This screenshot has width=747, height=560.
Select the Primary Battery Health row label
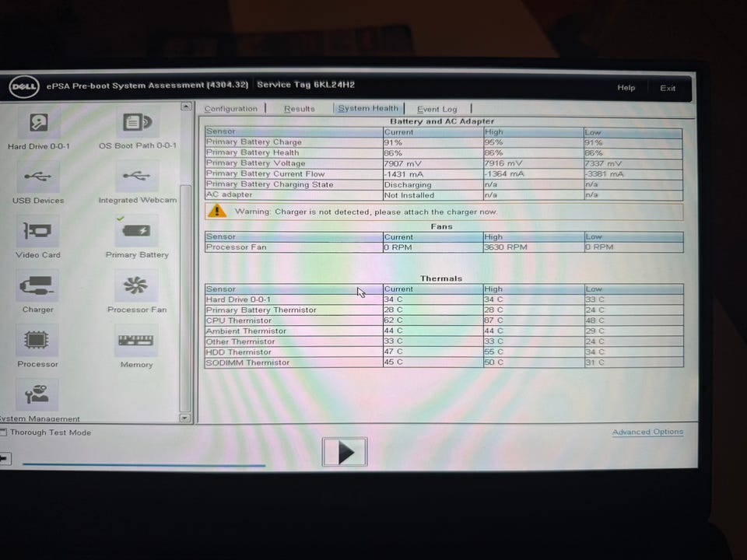(x=252, y=153)
